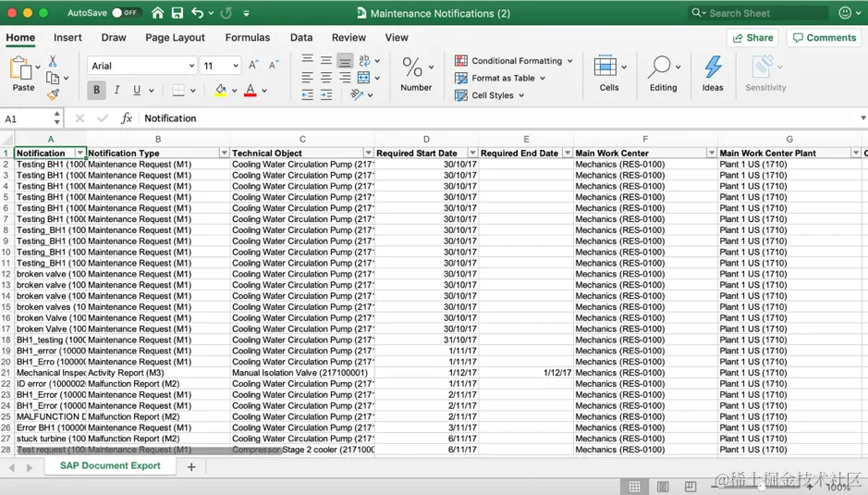Open the Cell Styles menu
Image resolution: width=868 pixels, height=495 pixels.
pyautogui.click(x=489, y=95)
